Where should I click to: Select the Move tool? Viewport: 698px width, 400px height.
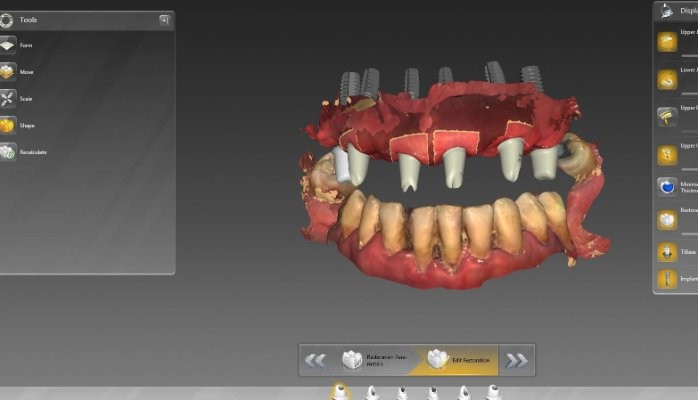(x=9, y=72)
